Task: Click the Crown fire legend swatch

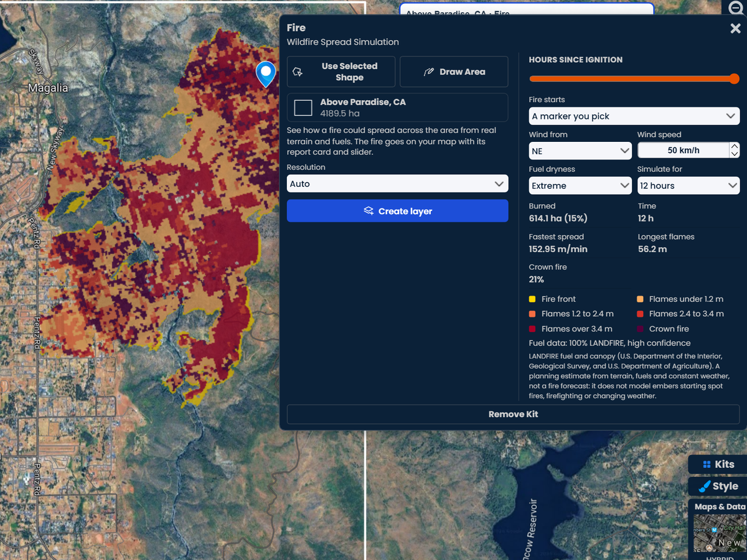Action: 641,329
